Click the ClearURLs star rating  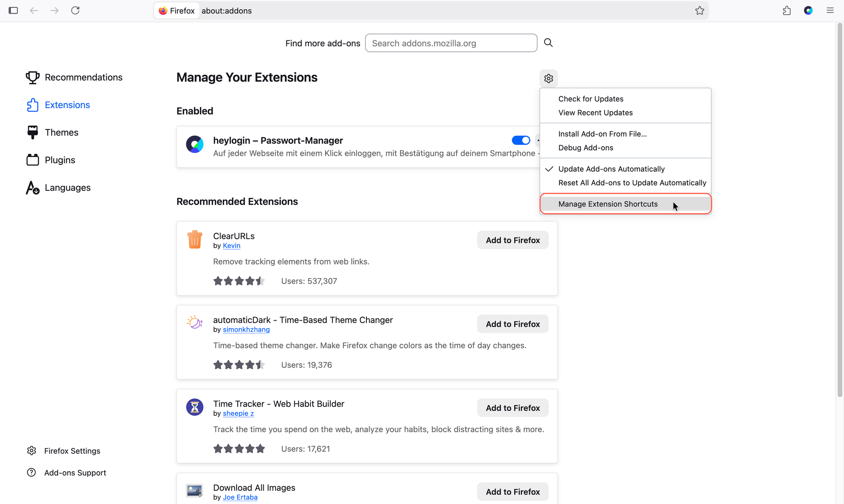coord(239,281)
